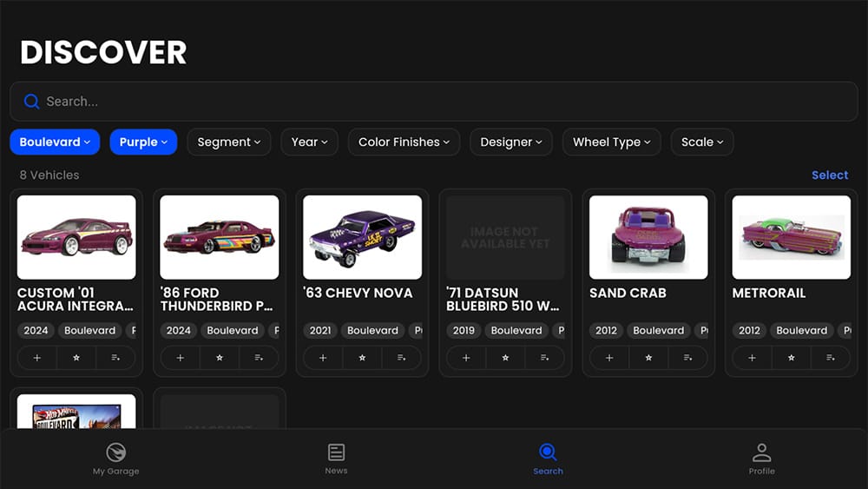This screenshot has height=489, width=868.
Task: Click the 'METRORAIL' title text
Action: click(x=769, y=293)
